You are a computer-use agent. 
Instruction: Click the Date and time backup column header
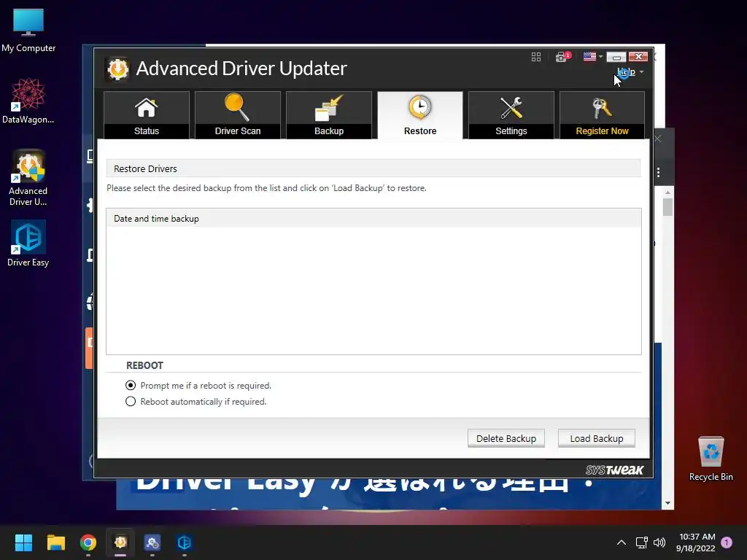point(373,219)
